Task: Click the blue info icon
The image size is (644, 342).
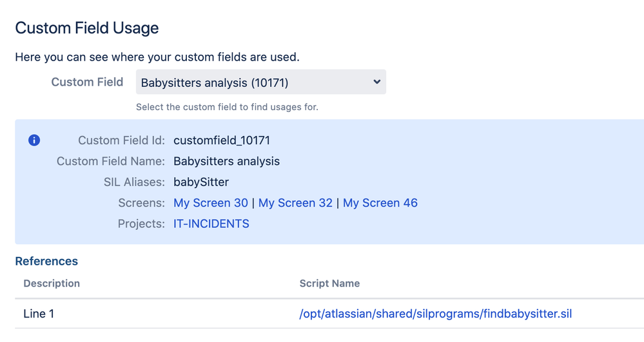Action: click(x=34, y=140)
